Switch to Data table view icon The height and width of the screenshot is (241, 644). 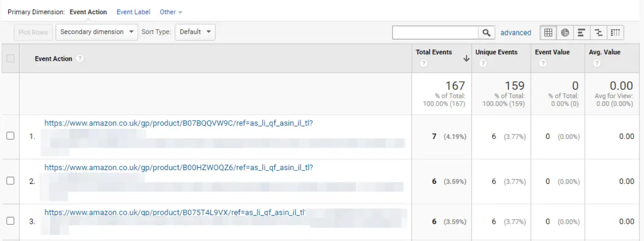(x=548, y=33)
